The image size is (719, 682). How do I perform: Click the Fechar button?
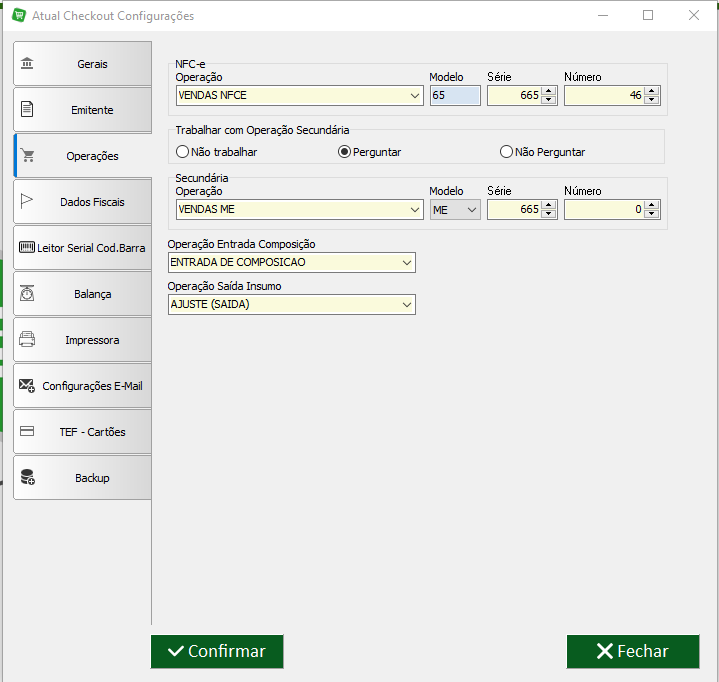pyautogui.click(x=633, y=651)
